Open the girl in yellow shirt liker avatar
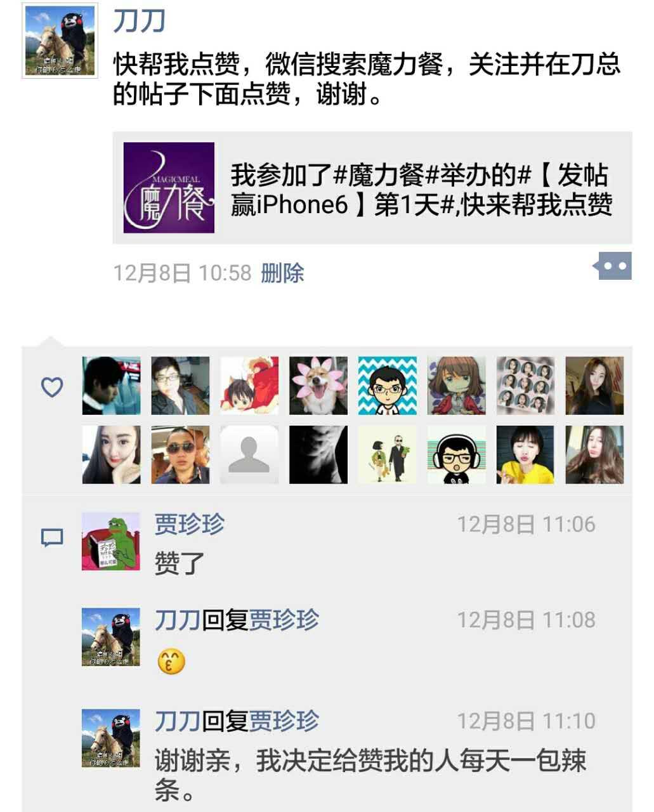 point(526,454)
